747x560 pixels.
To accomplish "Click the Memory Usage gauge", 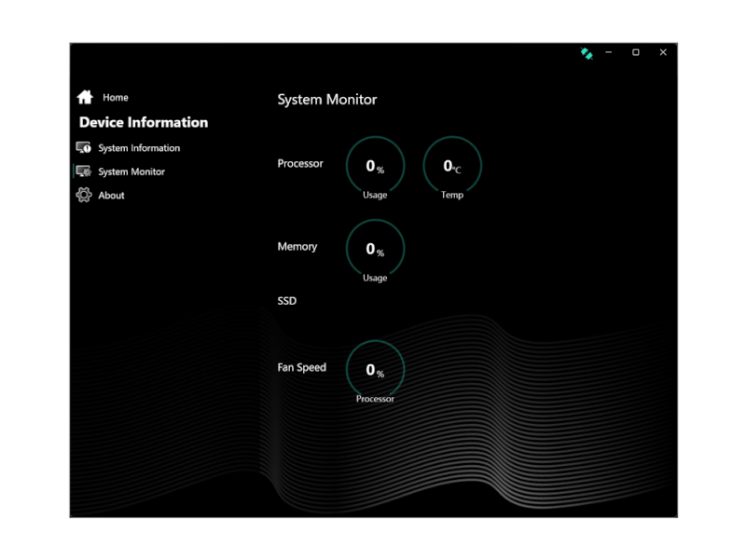I will [375, 250].
